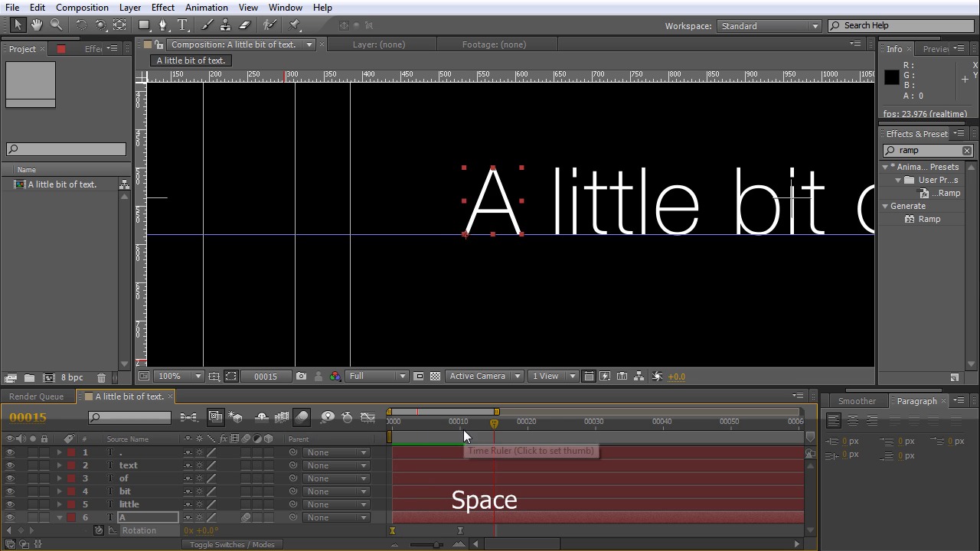The width and height of the screenshot is (980, 551).
Task: Toggle visibility of the 'little' layer
Action: click(10, 504)
